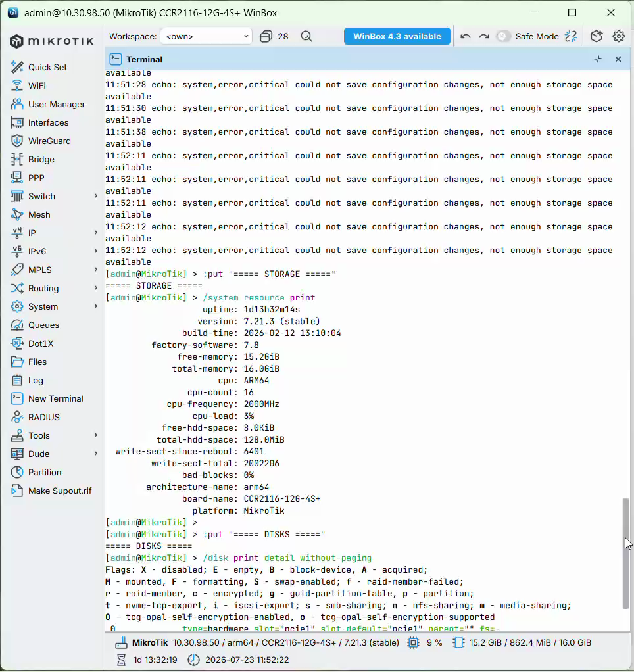
Task: Click the Terminal panel title
Action: pos(144,60)
